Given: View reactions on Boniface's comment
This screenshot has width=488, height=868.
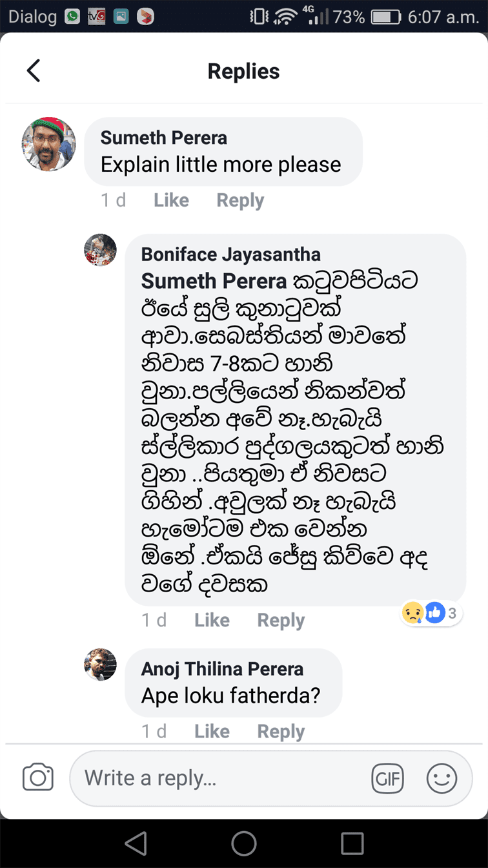Looking at the screenshot, I should click(x=430, y=613).
